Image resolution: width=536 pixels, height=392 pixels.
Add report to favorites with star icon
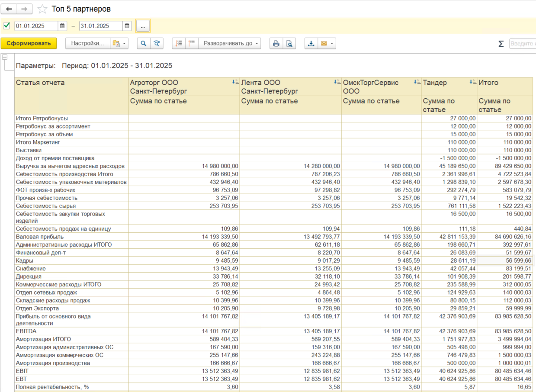pyautogui.click(x=42, y=9)
